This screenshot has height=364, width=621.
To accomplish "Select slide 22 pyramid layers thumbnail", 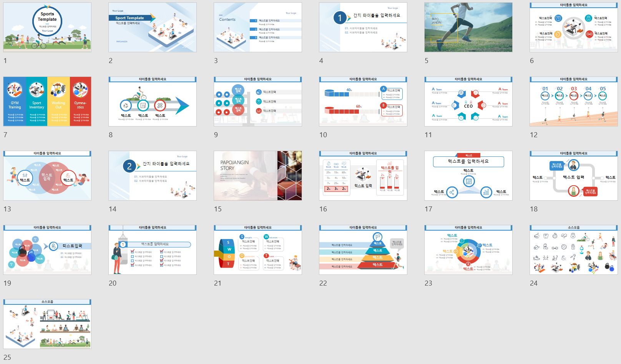I will pos(363,250).
